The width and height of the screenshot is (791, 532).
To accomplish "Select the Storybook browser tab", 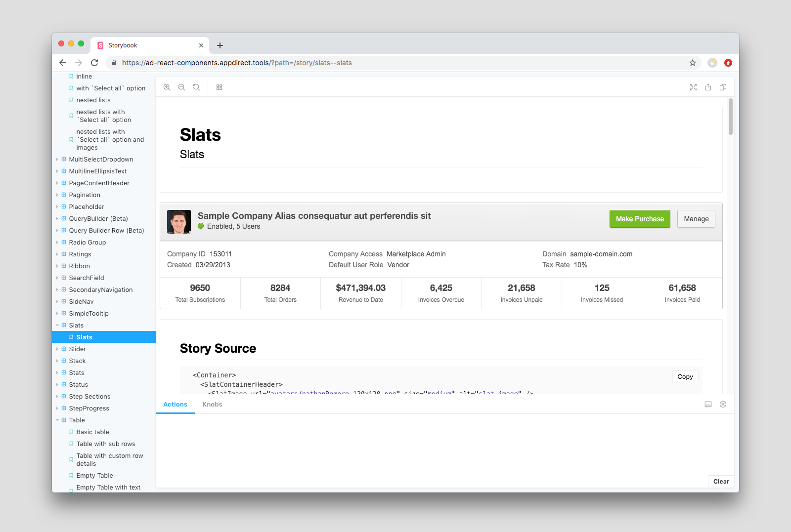I will pos(150,45).
